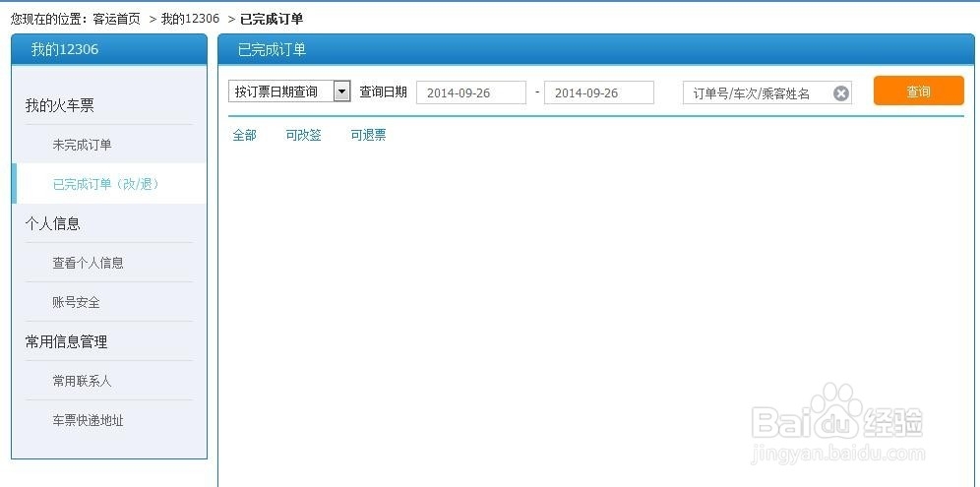Screen dimensions: 980x487
Task: Click the 我的火车票 section heading
Action: coord(59,105)
